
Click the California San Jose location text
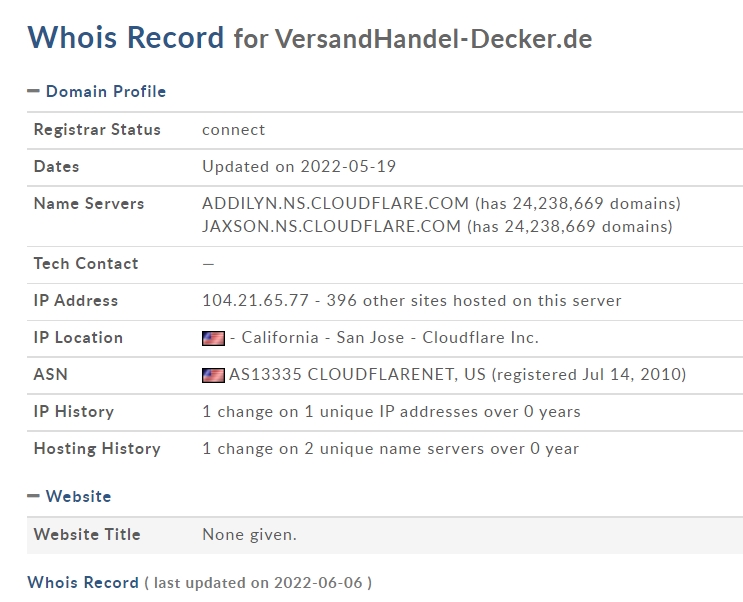point(323,337)
